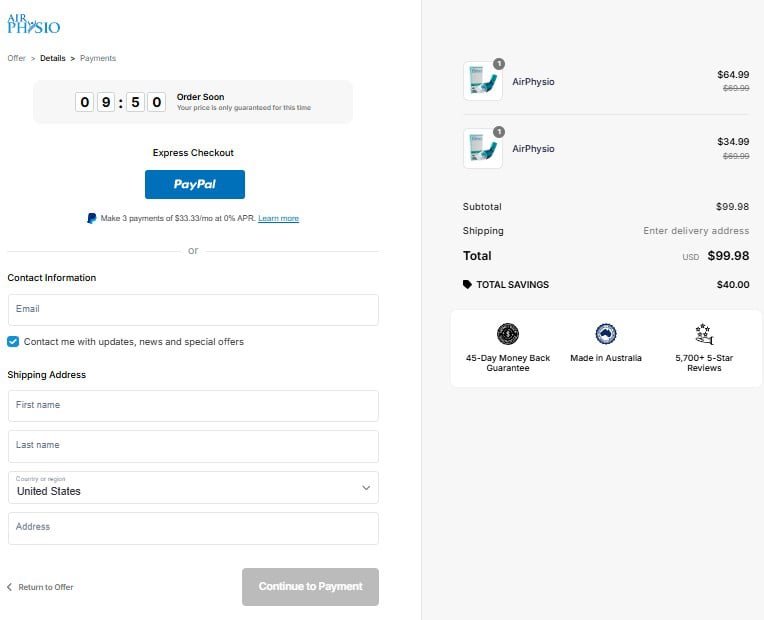The height and width of the screenshot is (620, 764).
Task: Click the Shipping Address heading
Action: point(47,375)
